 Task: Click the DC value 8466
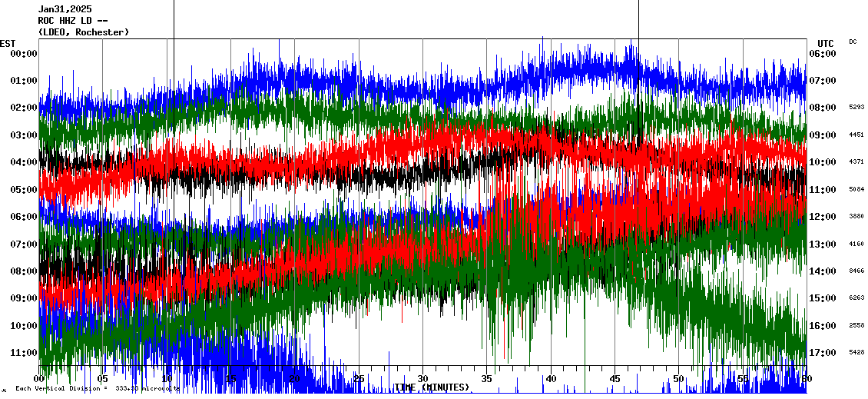tap(856, 271)
